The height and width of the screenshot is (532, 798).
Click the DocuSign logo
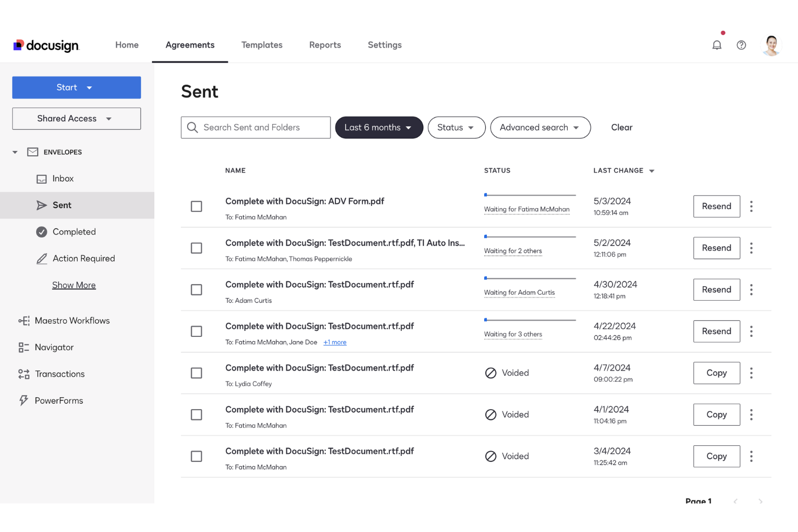(46, 45)
